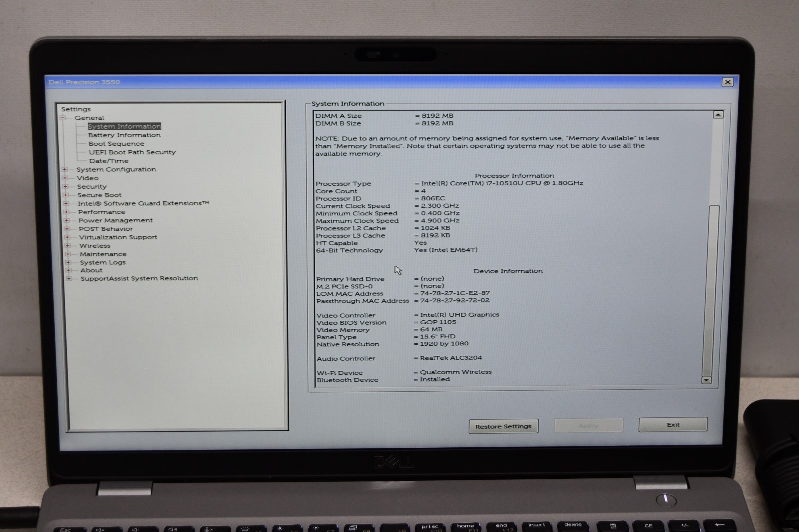The width and height of the screenshot is (799, 532).
Task: Select the Wireless label
Action: 95,246
